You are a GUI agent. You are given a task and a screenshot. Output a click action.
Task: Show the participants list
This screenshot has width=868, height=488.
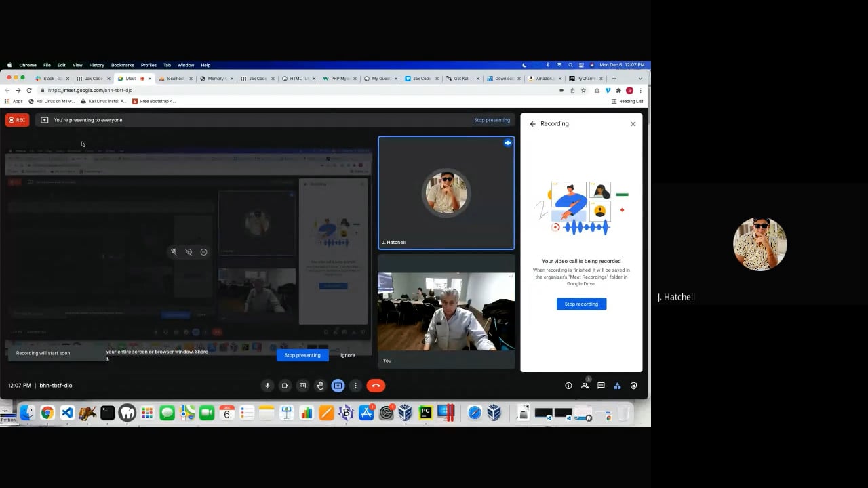tap(585, 386)
